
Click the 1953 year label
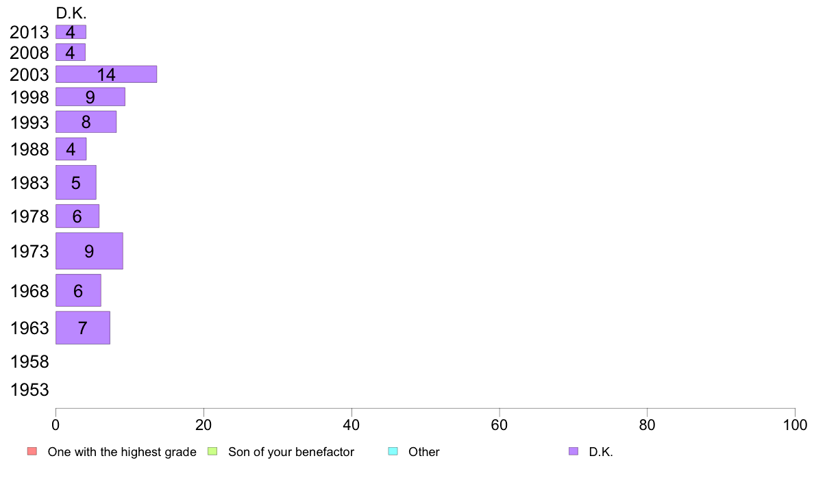tap(29, 390)
